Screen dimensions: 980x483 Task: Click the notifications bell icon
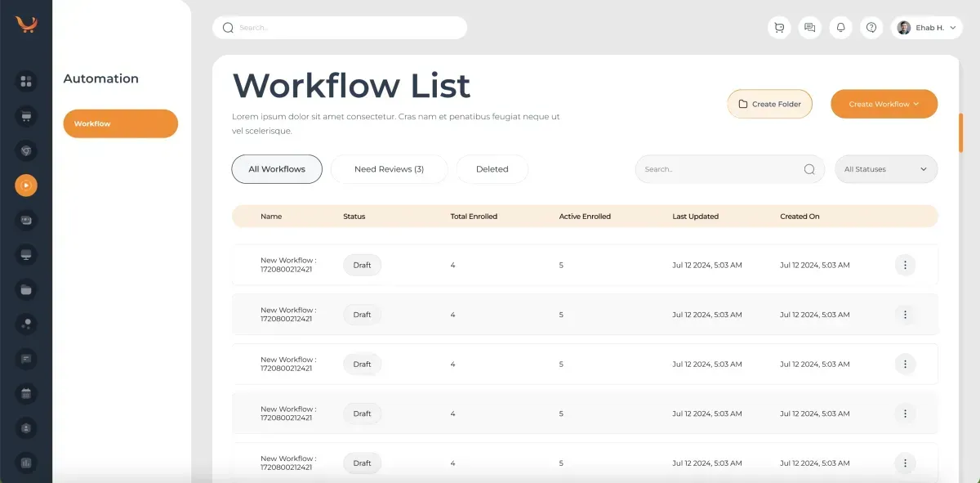click(x=840, y=28)
